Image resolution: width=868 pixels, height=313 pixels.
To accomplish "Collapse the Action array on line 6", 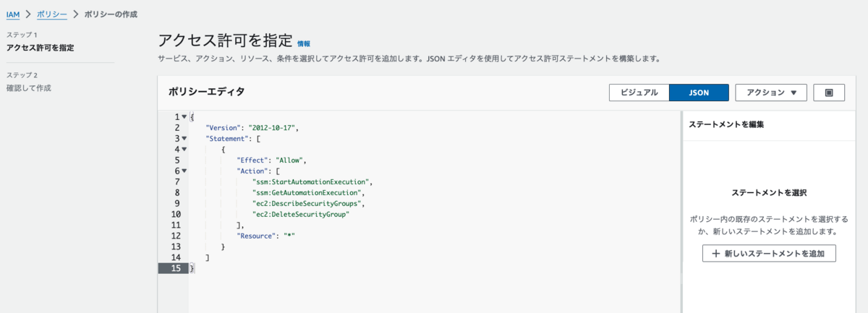I will [184, 171].
